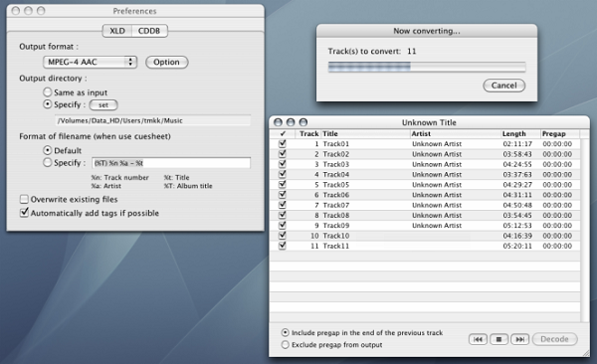Uncheck the checkbox for Track04
The height and width of the screenshot is (364, 597).
[283, 174]
